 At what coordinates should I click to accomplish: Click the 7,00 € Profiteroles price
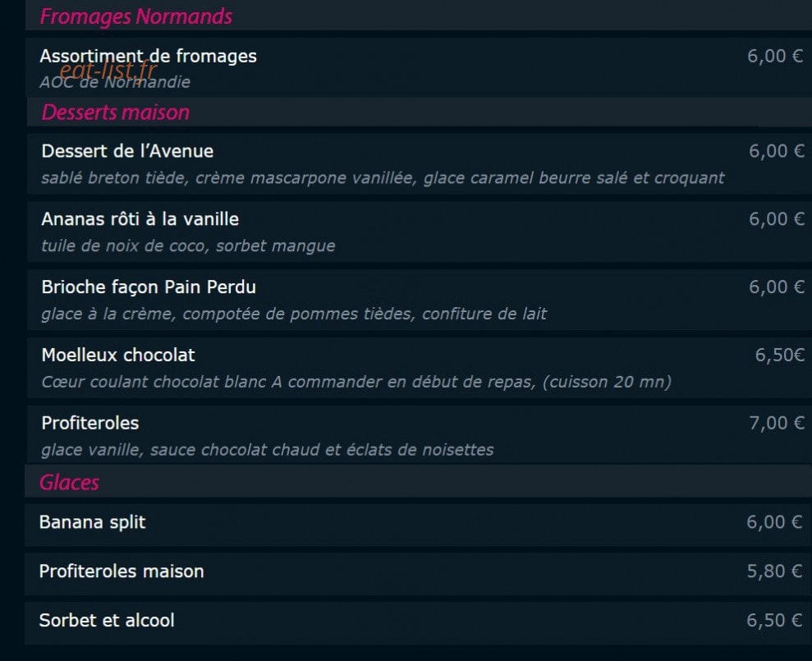[x=776, y=423]
